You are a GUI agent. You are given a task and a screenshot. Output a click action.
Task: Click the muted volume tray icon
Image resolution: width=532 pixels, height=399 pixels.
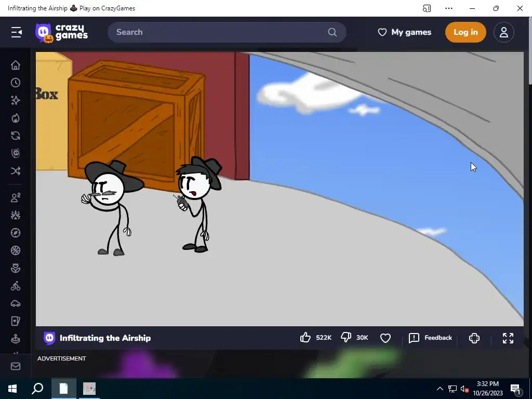tap(464, 389)
